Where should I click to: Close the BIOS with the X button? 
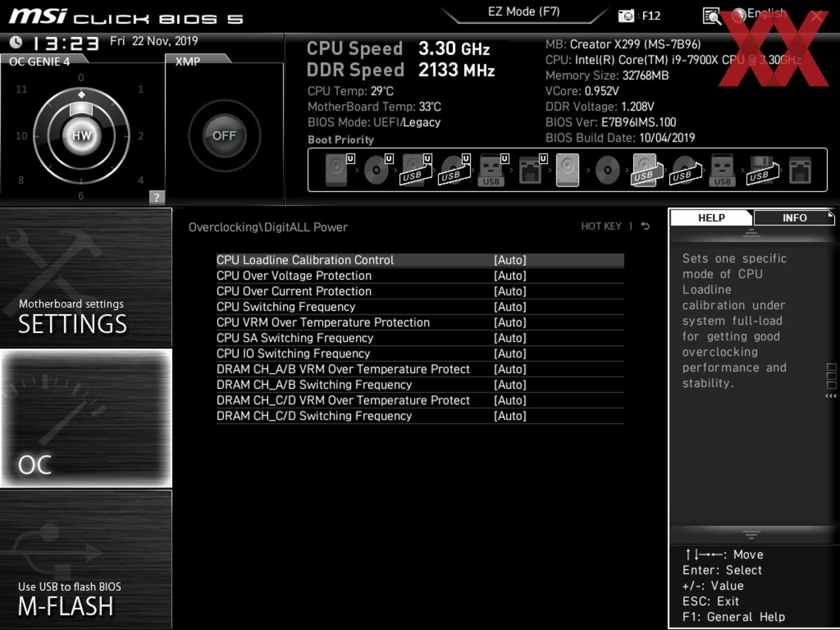tap(817, 16)
